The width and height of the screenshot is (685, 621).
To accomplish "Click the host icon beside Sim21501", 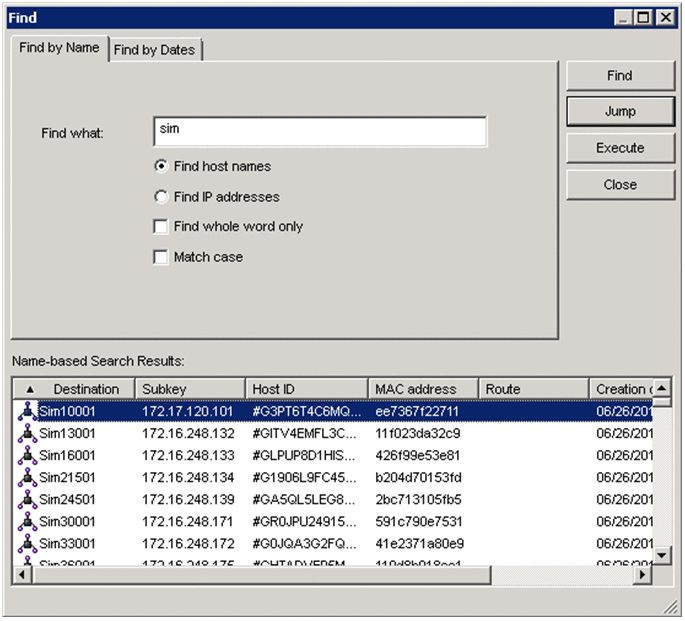I will [x=28, y=477].
